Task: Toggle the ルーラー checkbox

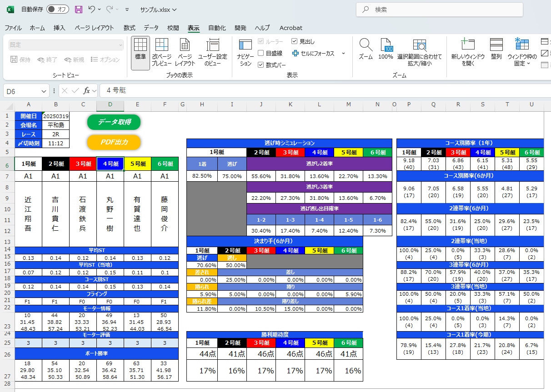Action: [x=261, y=41]
